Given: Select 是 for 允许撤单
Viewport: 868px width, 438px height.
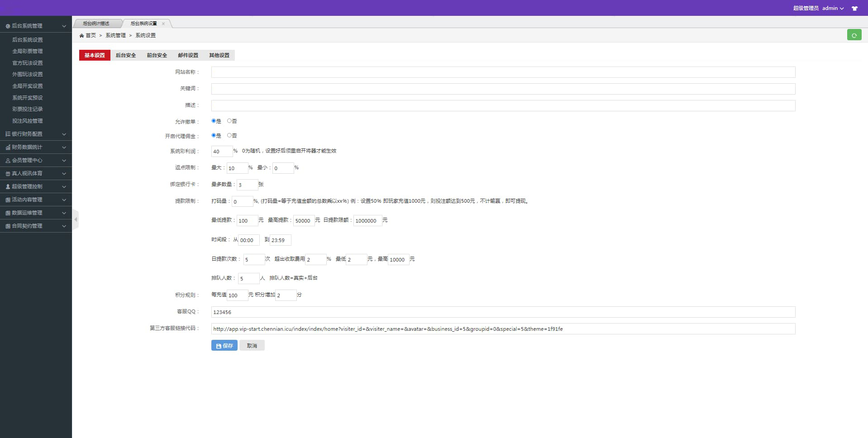Looking at the screenshot, I should point(214,121).
